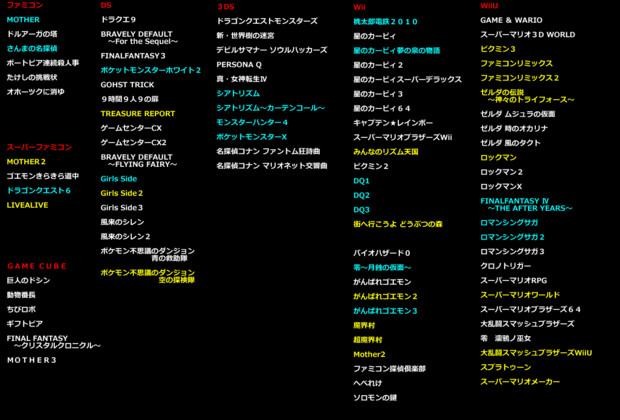The image size is (620, 420).
Task: Click シアトリズム〜カーテンコール〜 entry
Action: (271, 108)
